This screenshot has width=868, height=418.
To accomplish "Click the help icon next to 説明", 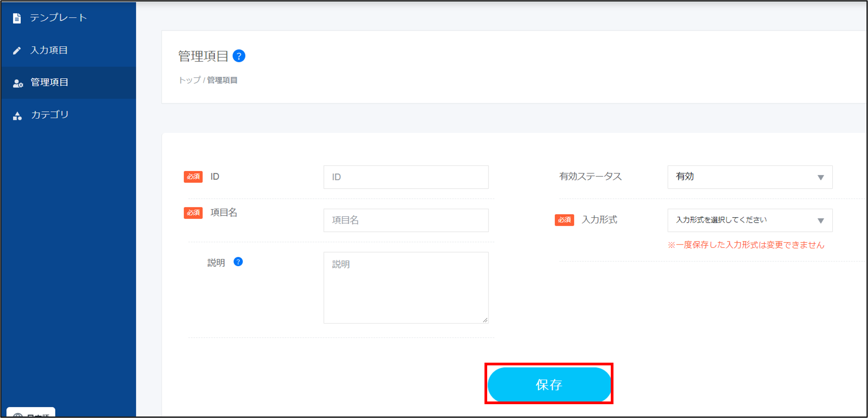I will pos(238,262).
